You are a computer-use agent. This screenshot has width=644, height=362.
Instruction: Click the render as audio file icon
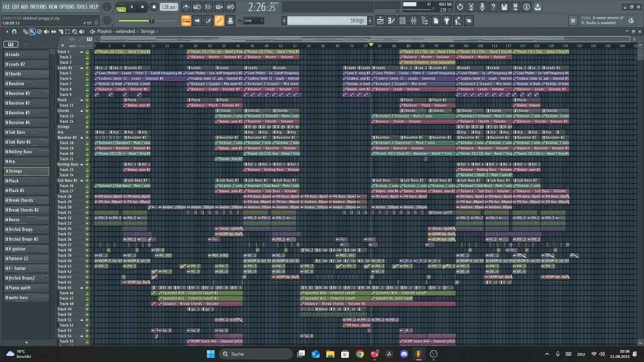(x=516, y=7)
